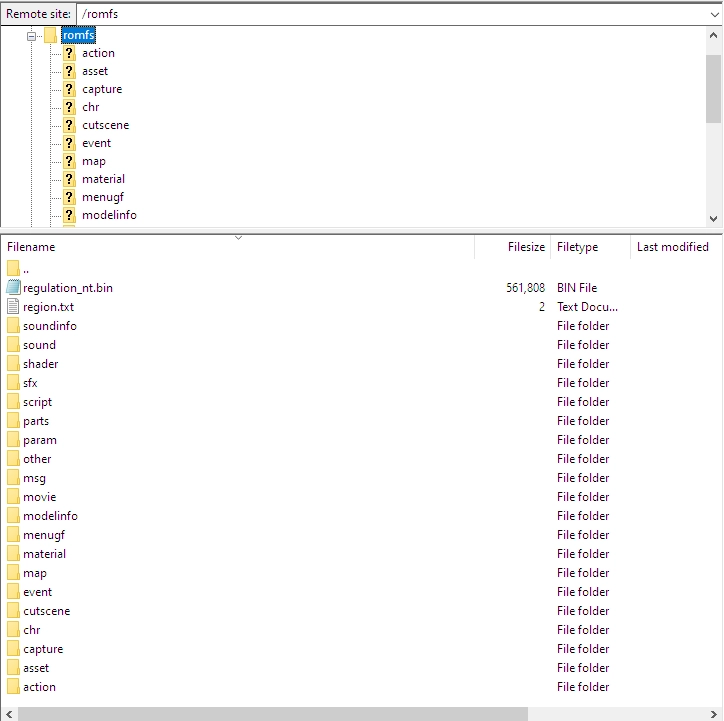Click the other folder icon in list
The image size is (724, 721).
tap(13, 459)
